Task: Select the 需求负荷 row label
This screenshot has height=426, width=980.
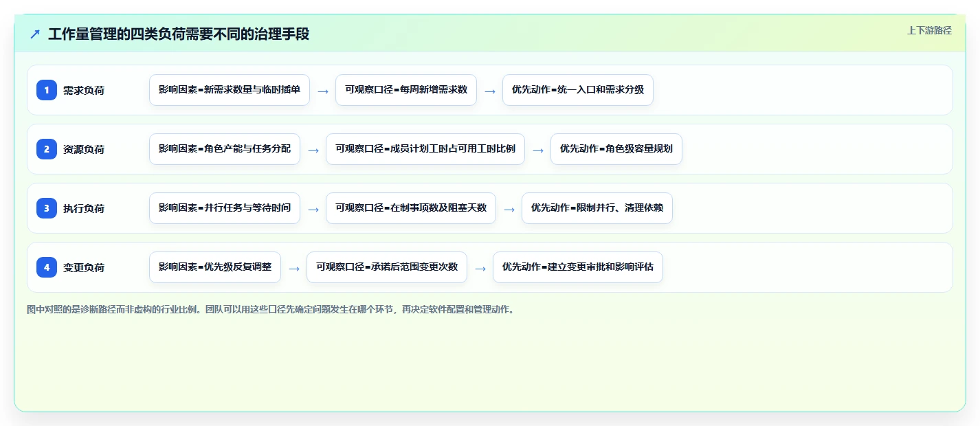Action: (x=84, y=90)
